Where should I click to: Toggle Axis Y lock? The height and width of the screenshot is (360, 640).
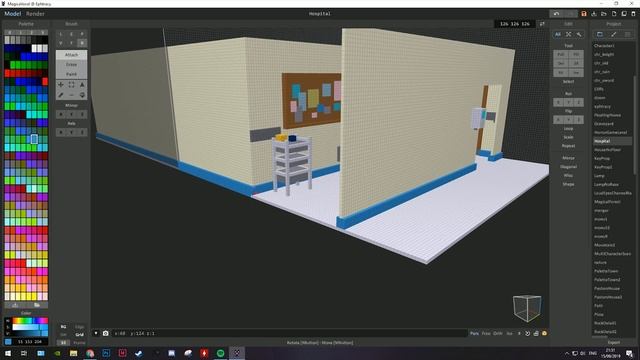point(71,132)
